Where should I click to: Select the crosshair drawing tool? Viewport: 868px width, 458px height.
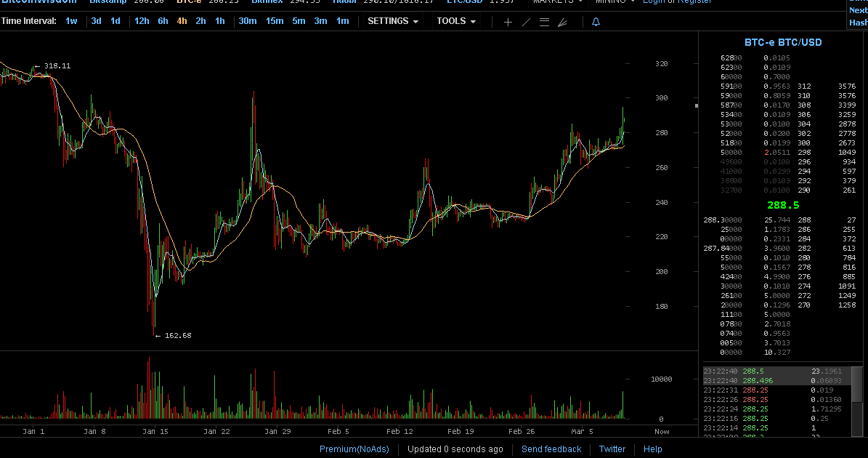[x=508, y=22]
